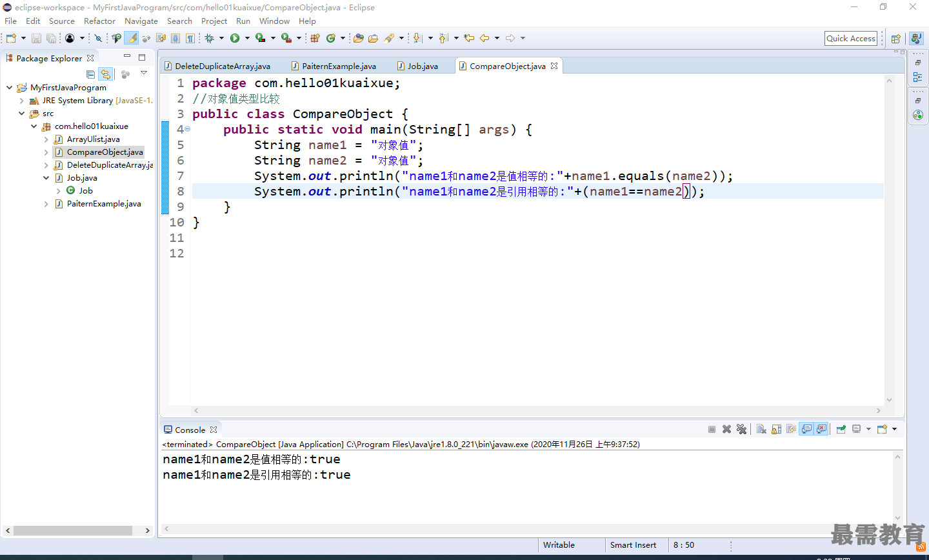The height and width of the screenshot is (560, 929).
Task: Click the Clear Console icon
Action: pyautogui.click(x=761, y=429)
